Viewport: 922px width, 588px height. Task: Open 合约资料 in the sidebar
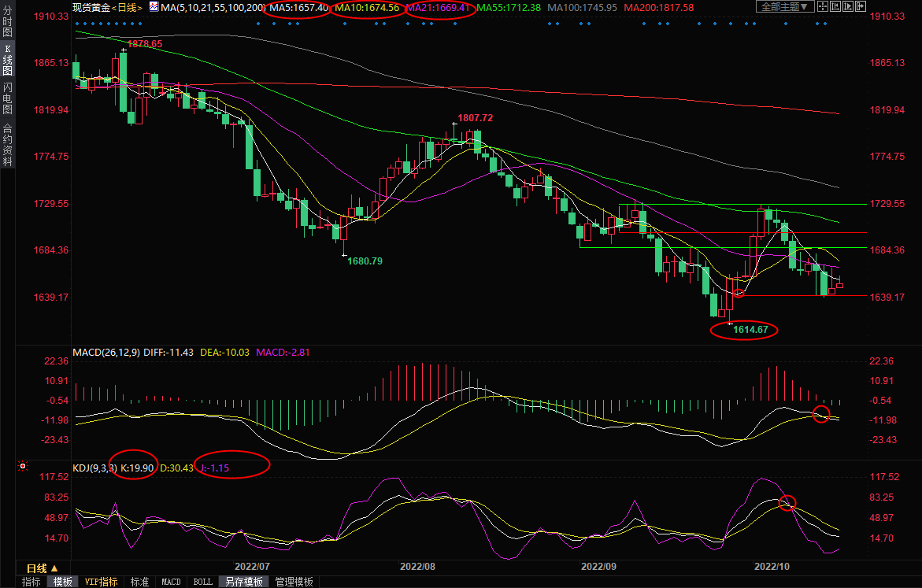[7, 144]
